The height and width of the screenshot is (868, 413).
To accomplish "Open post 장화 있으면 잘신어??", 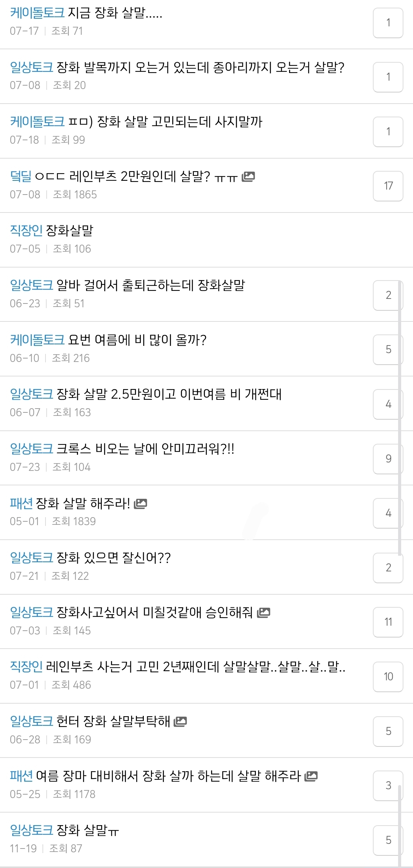I will click(113, 558).
